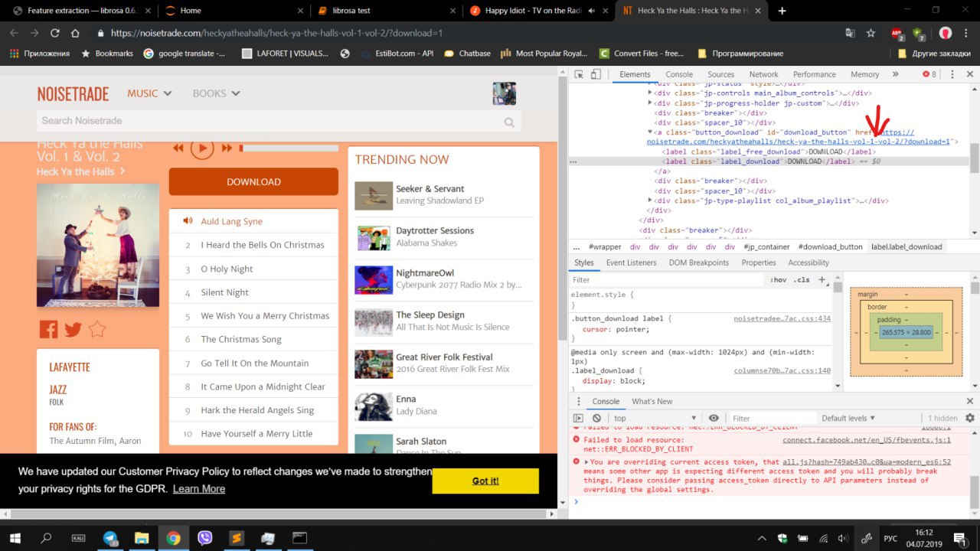Click the play button of the audio player

202,148
